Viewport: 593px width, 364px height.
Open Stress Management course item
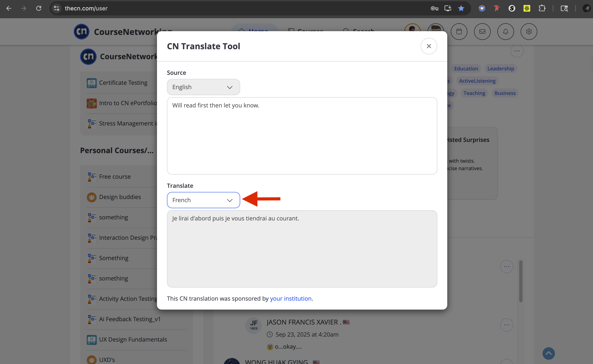[128, 123]
